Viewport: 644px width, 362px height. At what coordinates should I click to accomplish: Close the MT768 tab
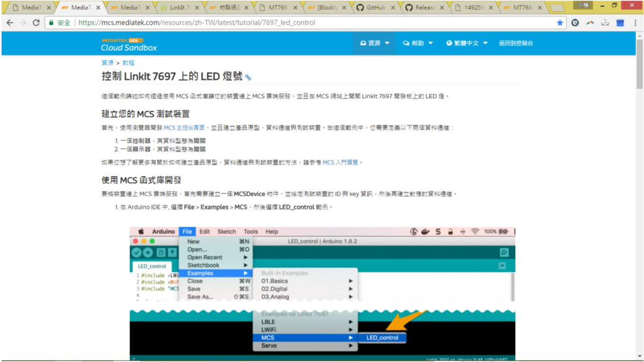click(541, 8)
